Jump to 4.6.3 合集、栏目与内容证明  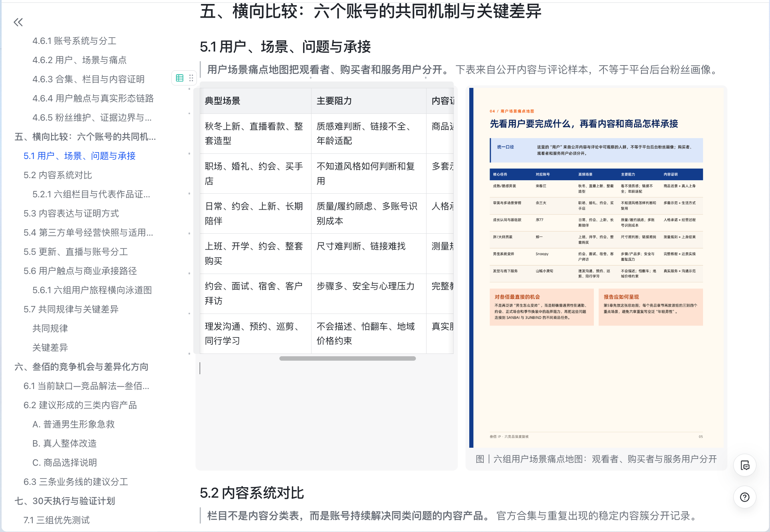88,79
